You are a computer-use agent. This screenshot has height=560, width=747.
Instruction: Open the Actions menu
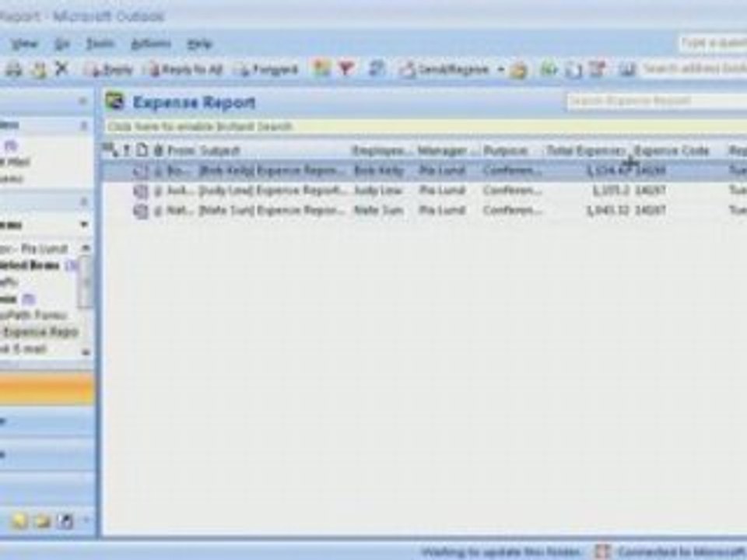click(150, 44)
